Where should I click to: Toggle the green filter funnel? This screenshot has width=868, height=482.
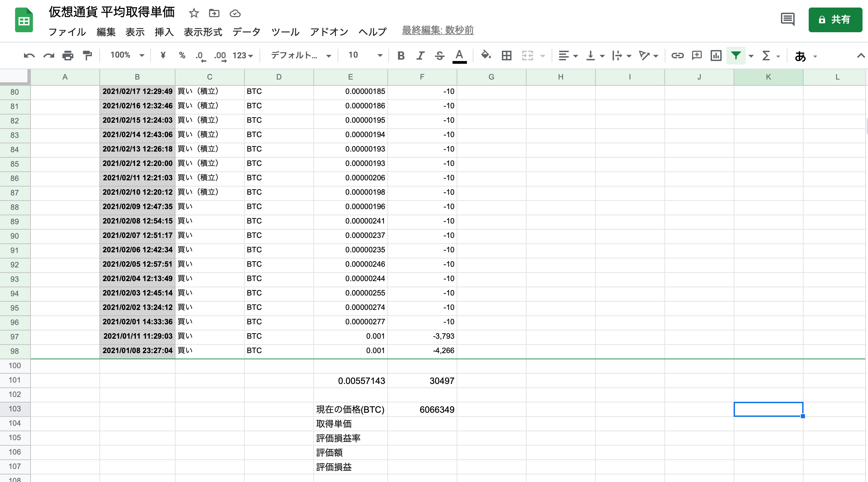[736, 56]
